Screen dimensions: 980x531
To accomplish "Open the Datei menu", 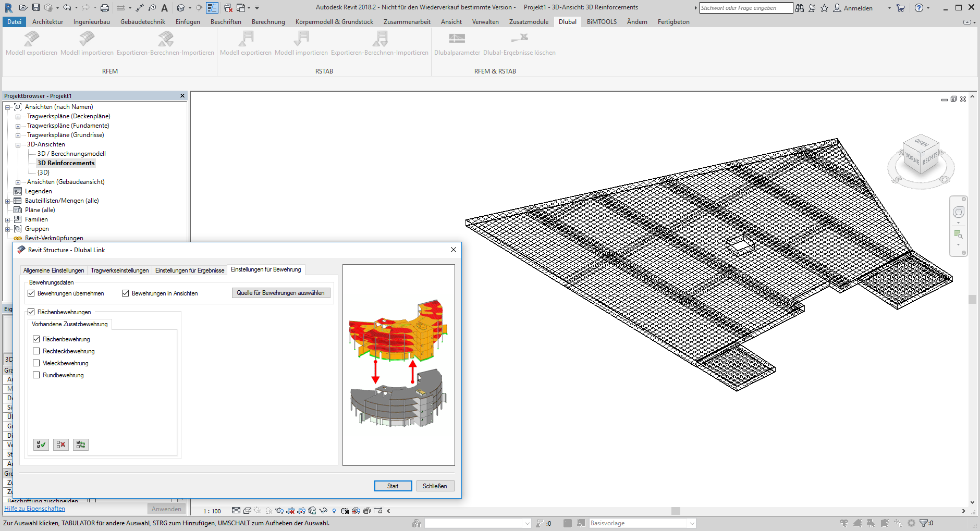I will coord(14,22).
